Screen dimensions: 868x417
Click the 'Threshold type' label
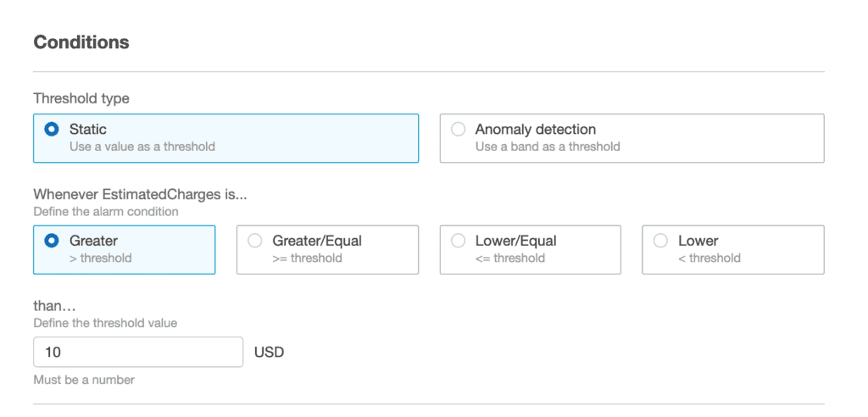click(81, 98)
